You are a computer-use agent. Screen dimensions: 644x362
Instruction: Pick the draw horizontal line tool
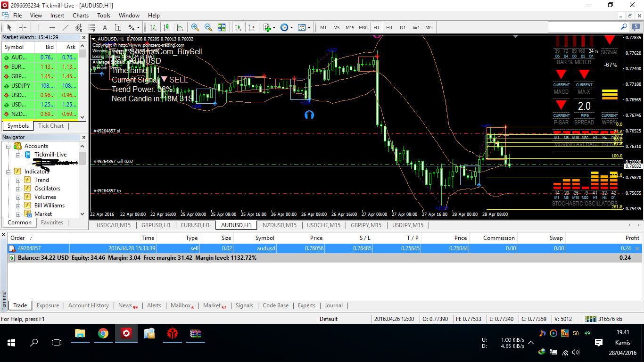point(52,27)
